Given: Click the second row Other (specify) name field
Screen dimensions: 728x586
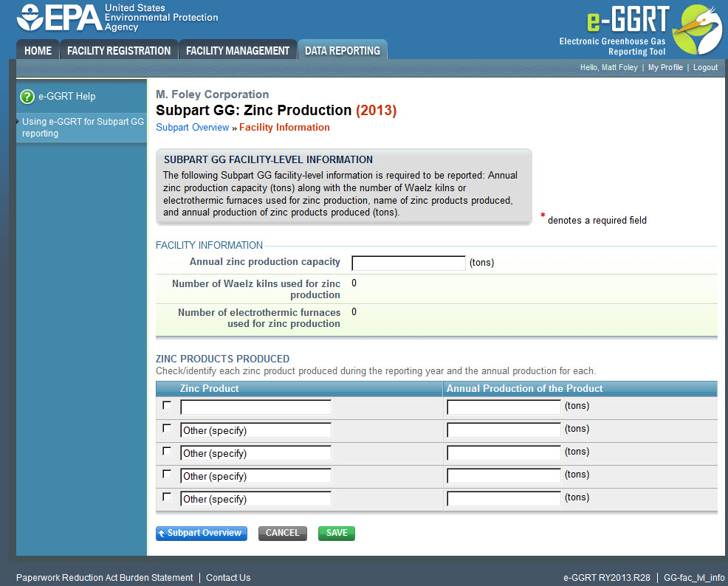Looking at the screenshot, I should (255, 430).
